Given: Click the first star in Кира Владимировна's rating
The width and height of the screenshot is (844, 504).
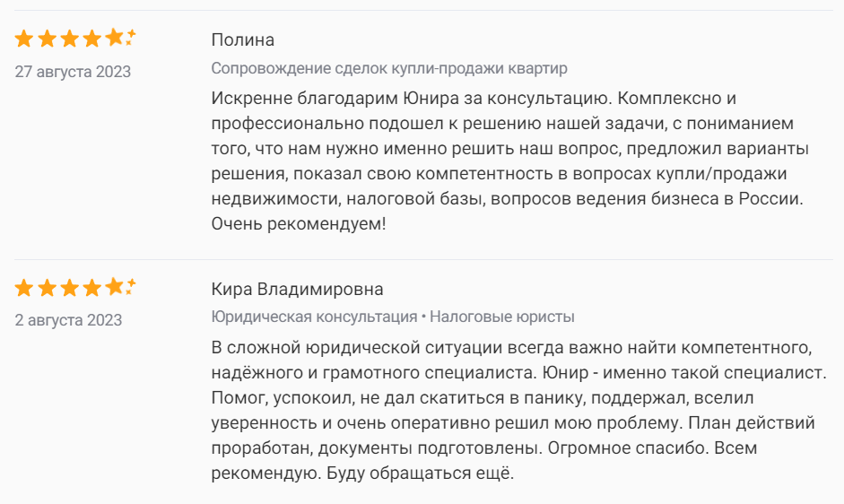Looking at the screenshot, I should coord(24,288).
